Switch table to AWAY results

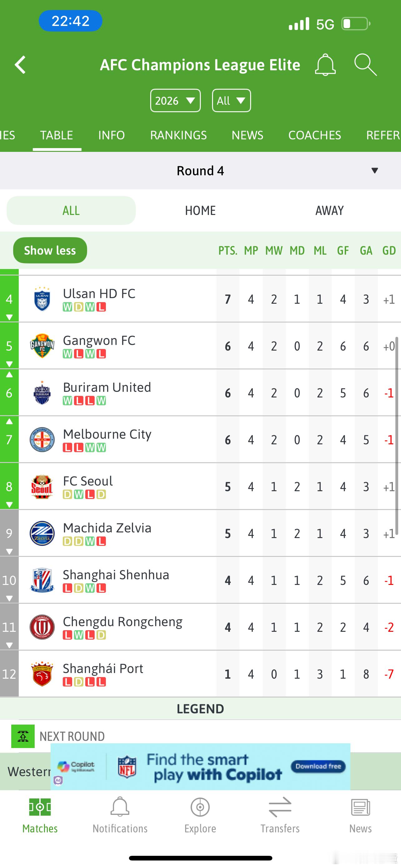point(329,211)
